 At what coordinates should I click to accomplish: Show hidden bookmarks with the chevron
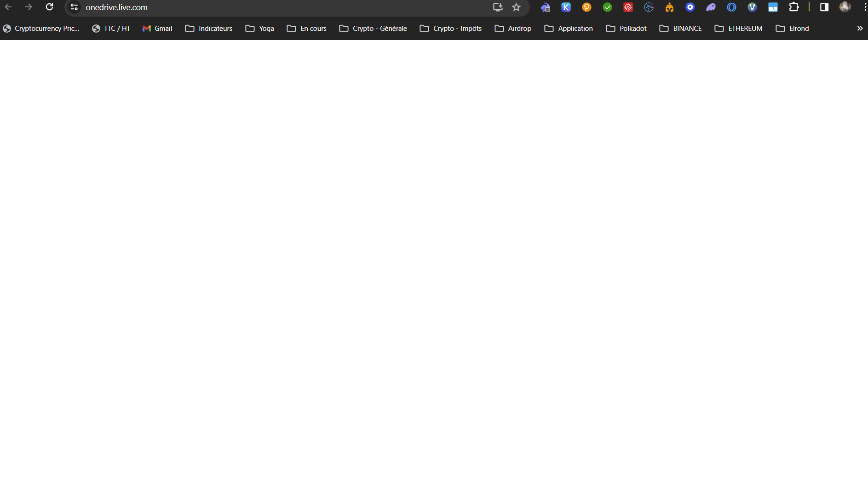click(859, 28)
